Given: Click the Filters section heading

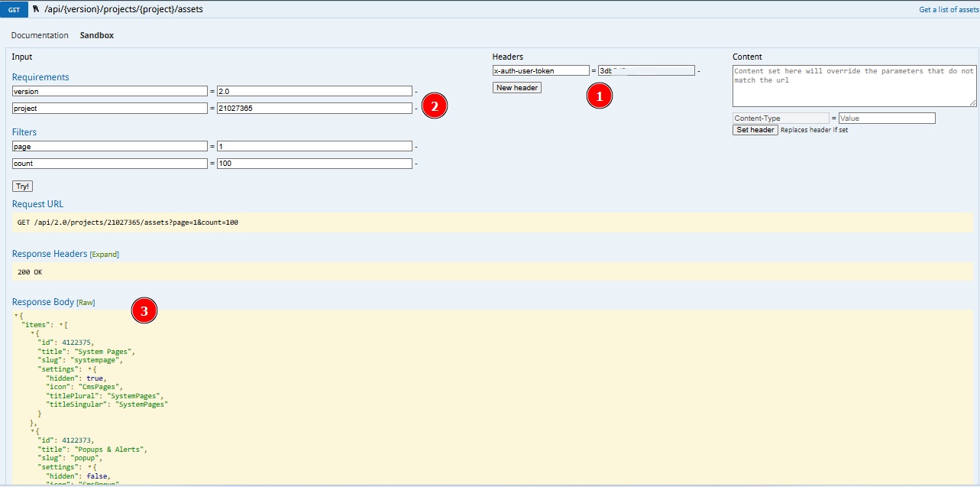Looking at the screenshot, I should click(x=24, y=132).
